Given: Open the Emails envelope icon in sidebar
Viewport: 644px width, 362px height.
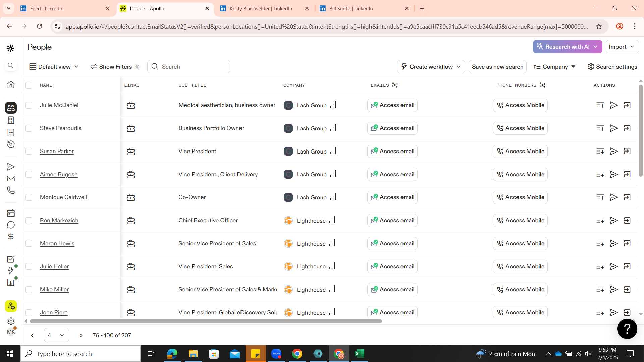Looking at the screenshot, I should click(x=11, y=179).
